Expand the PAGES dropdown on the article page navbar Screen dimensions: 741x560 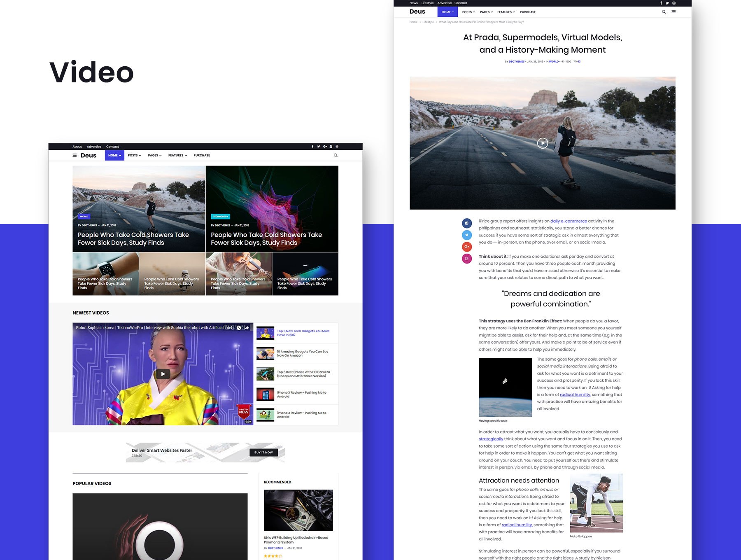tap(486, 12)
